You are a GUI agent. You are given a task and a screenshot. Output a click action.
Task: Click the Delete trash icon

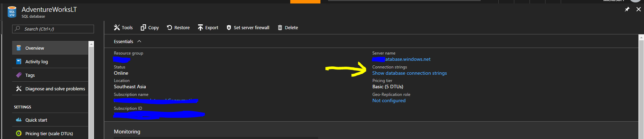(280, 27)
